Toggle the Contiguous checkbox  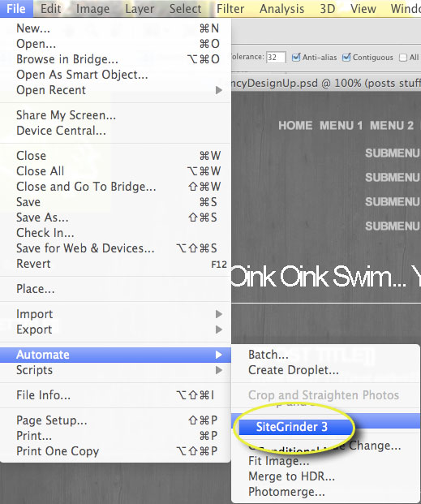[346, 57]
